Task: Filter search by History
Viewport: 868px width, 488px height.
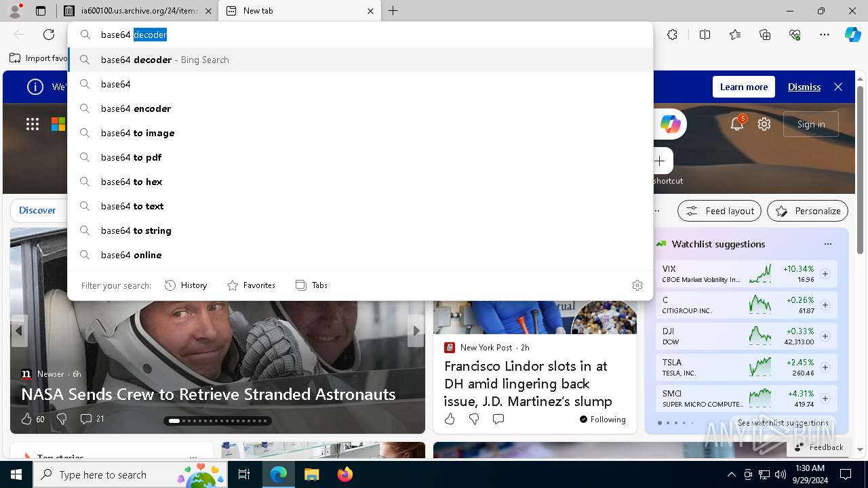Action: (x=186, y=285)
